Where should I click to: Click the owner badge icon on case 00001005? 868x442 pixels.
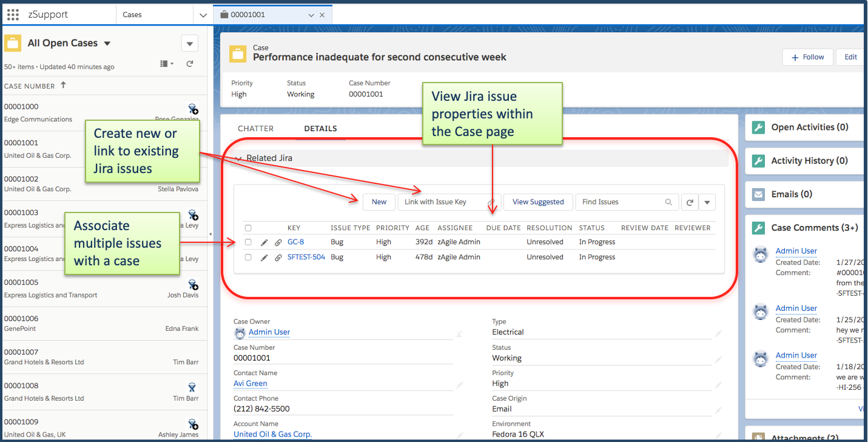pos(192,285)
